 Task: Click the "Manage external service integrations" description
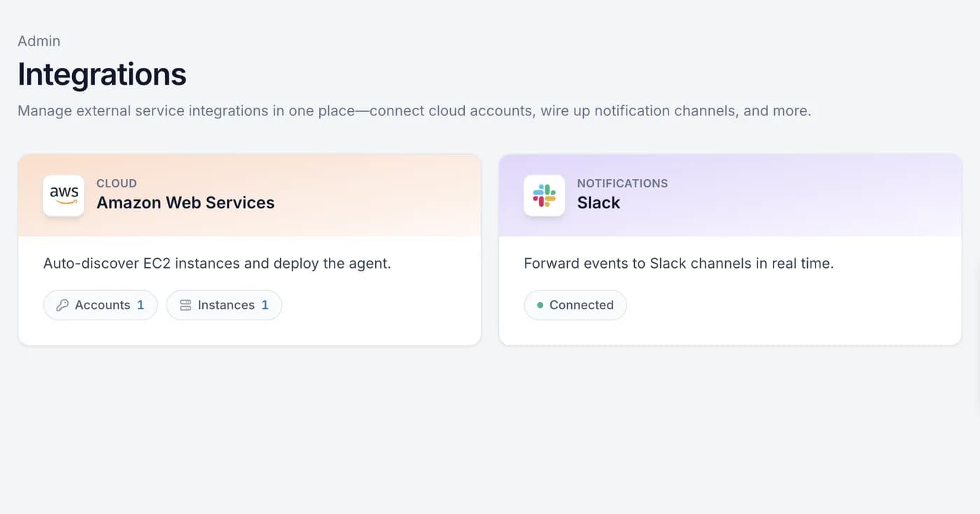coord(414,111)
